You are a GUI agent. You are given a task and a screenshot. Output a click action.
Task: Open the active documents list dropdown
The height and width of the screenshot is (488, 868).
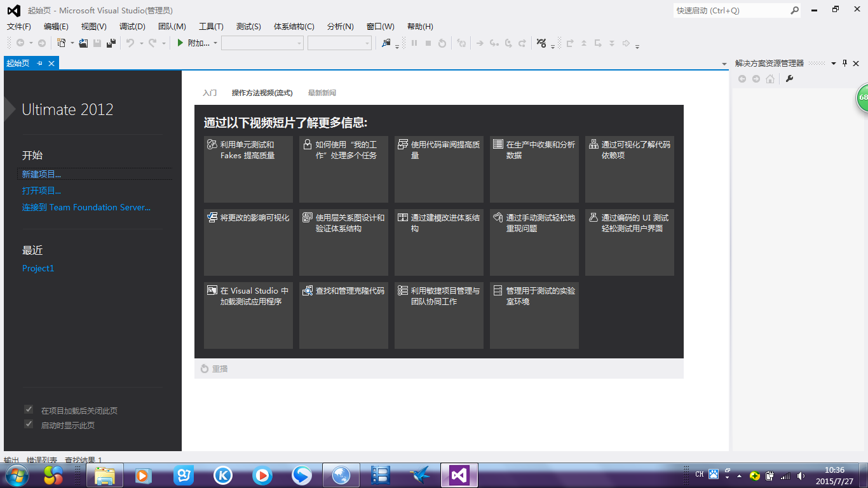[x=724, y=64]
